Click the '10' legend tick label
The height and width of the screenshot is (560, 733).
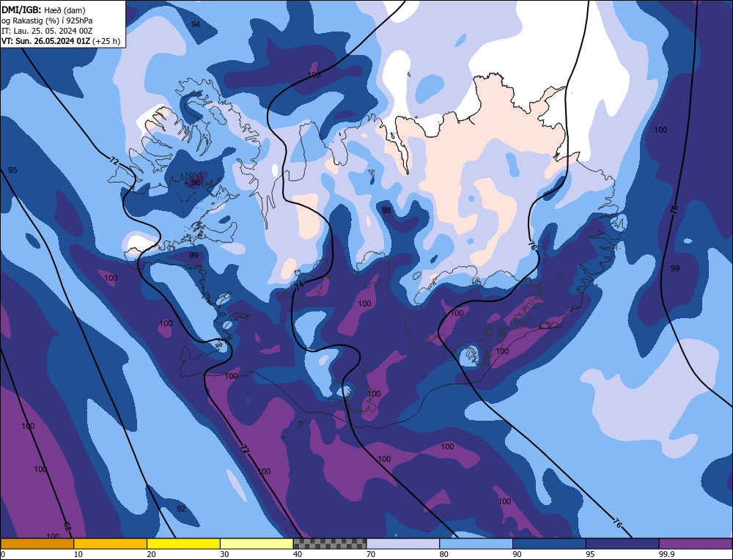[78, 554]
